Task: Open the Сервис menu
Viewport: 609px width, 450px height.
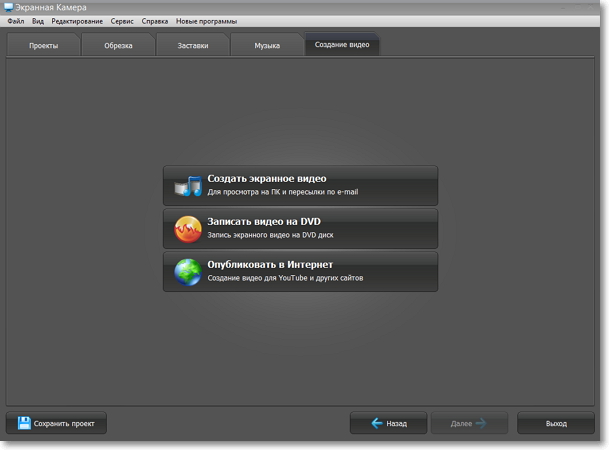Action: [122, 21]
